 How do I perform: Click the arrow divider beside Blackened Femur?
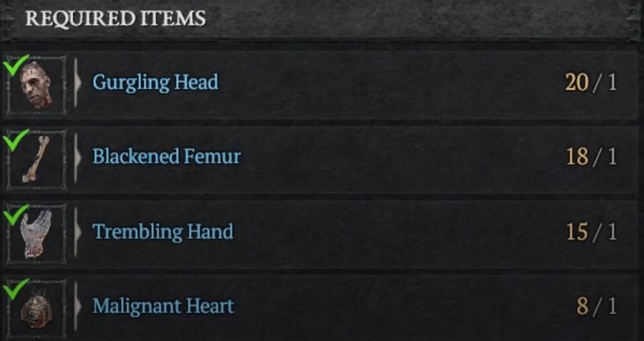pos(77,157)
